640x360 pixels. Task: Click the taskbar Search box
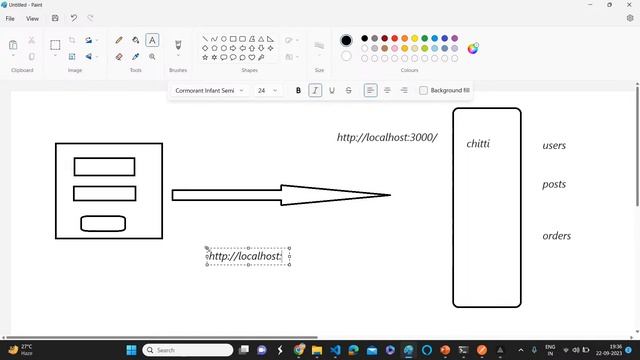[188, 350]
